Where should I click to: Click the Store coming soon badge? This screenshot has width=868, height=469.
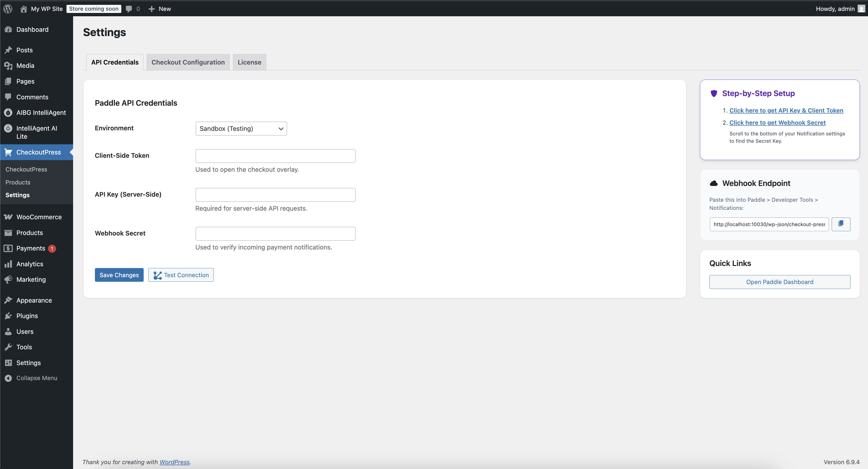coord(94,9)
